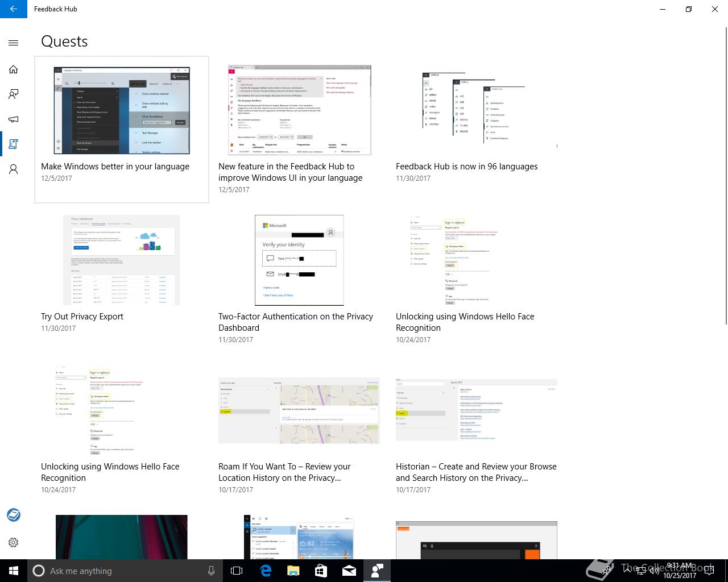The width and height of the screenshot is (728, 582).
Task: Open the 96 languages quest thumbnail
Action: [x=477, y=110]
